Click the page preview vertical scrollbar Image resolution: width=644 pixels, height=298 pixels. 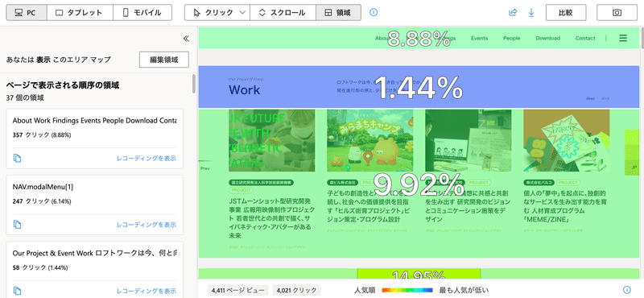[642, 37]
